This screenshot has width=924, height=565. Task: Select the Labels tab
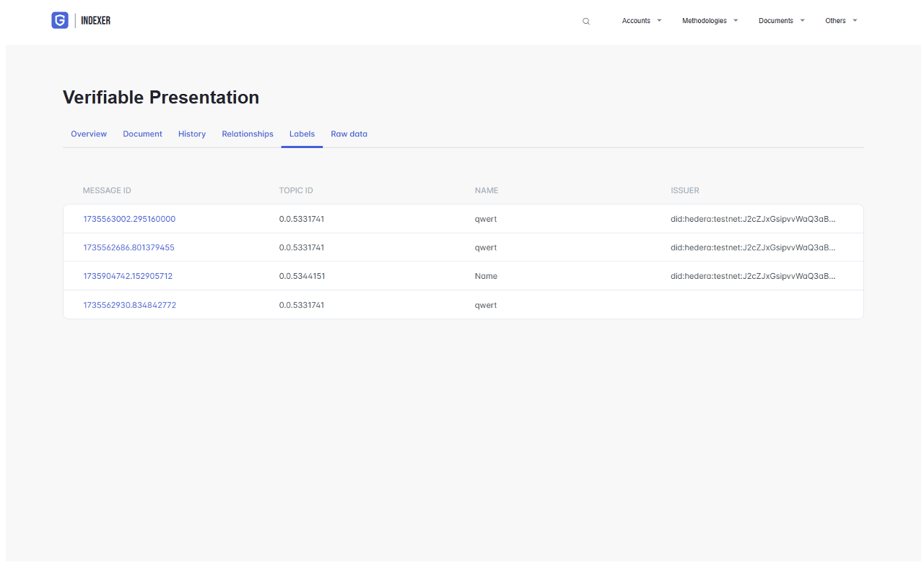pos(302,134)
